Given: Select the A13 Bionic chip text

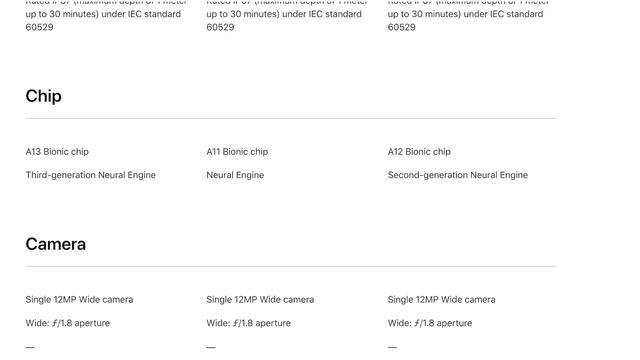Looking at the screenshot, I should [57, 151].
